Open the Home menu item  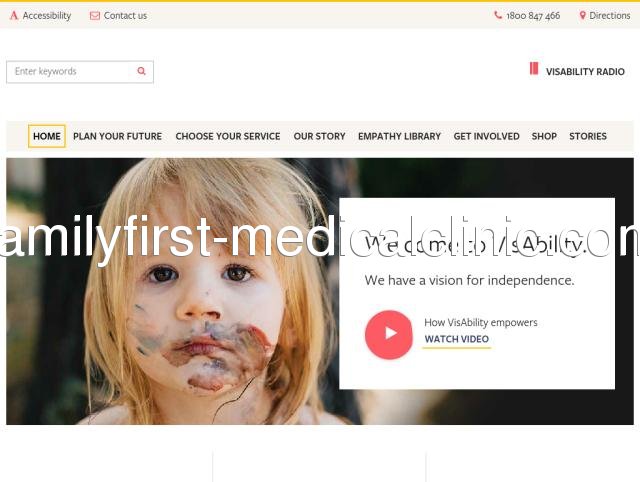point(47,136)
